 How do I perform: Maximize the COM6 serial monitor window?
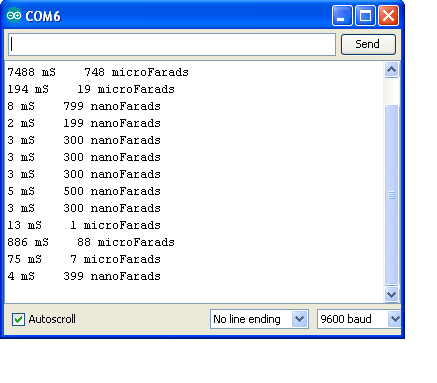coord(365,16)
